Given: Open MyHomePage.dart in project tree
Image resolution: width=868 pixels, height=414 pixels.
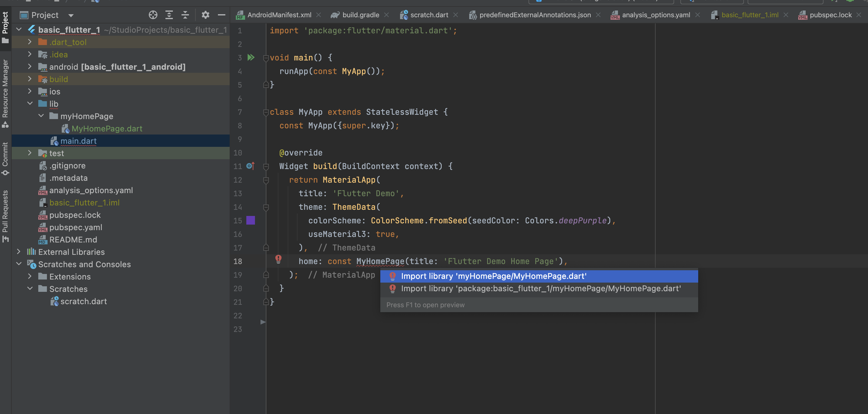Looking at the screenshot, I should (107, 128).
